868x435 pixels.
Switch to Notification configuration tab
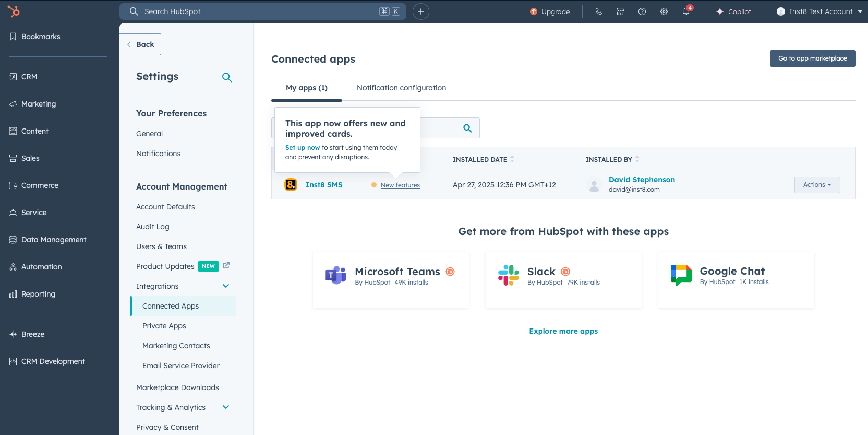[x=401, y=88]
